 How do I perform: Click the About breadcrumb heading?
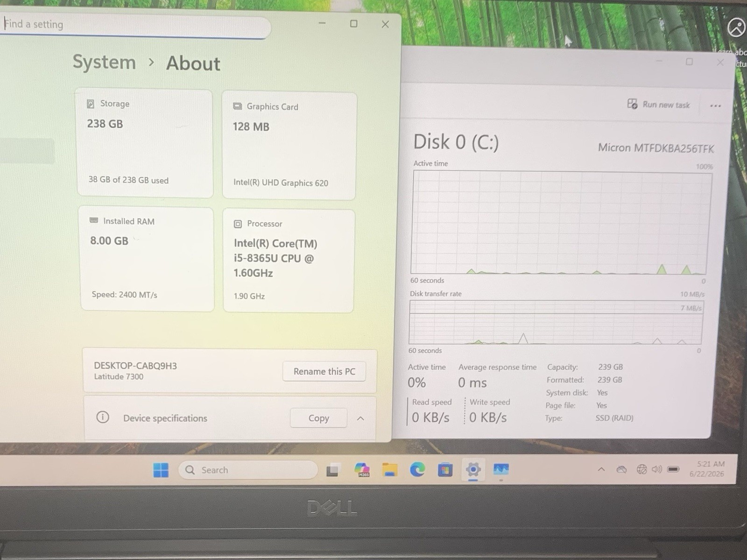193,63
